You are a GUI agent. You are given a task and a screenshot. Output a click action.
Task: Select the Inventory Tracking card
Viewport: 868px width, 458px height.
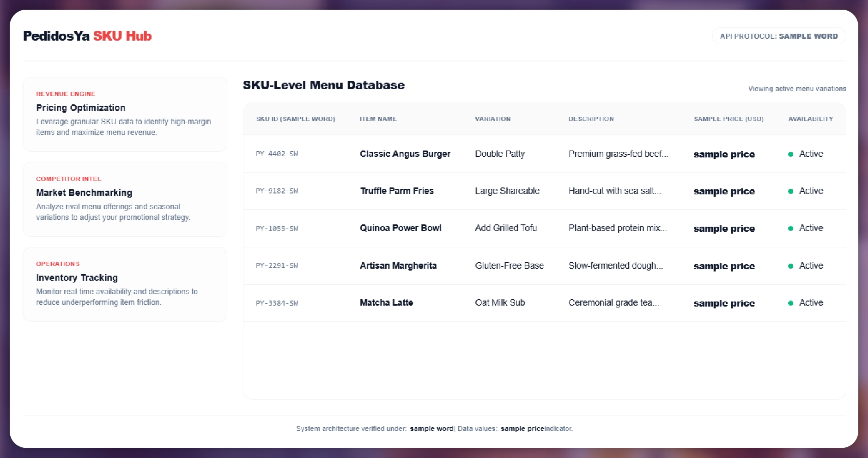[125, 284]
